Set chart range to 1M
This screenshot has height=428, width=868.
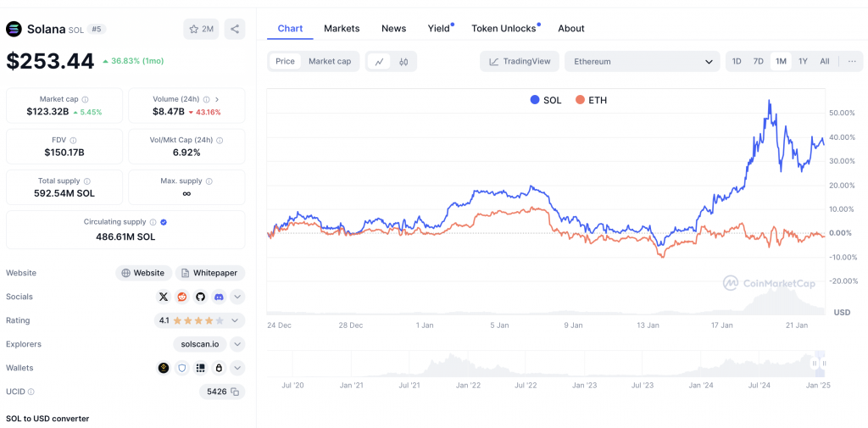pyautogui.click(x=781, y=62)
